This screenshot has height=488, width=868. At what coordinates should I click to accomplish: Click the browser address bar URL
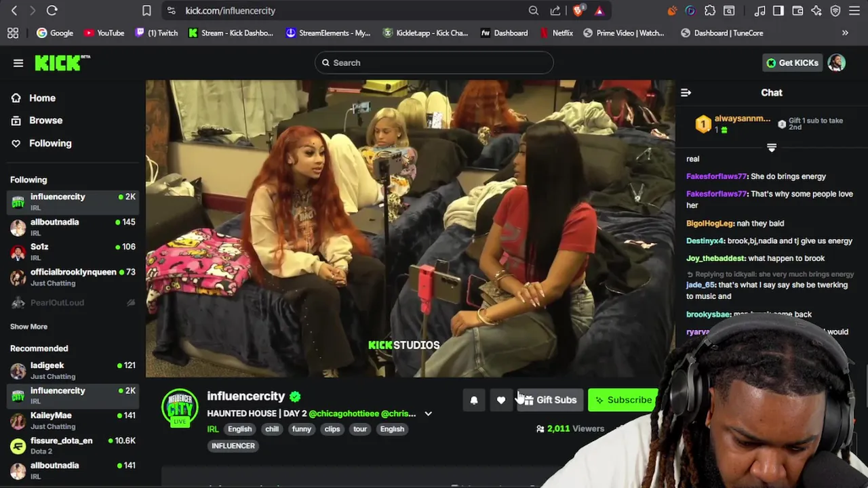pos(231,11)
